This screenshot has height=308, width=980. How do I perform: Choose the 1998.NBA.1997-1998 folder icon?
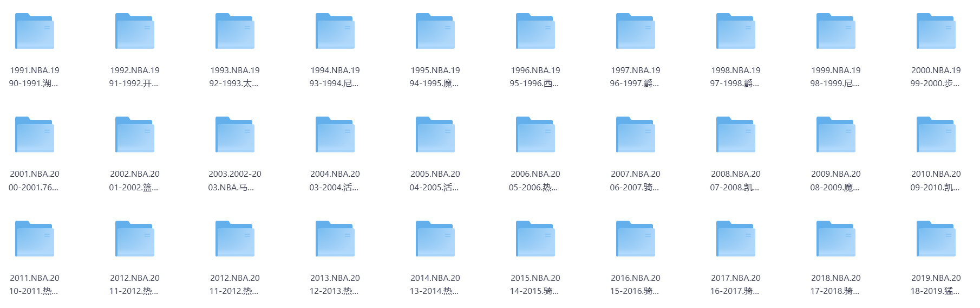coord(736,31)
